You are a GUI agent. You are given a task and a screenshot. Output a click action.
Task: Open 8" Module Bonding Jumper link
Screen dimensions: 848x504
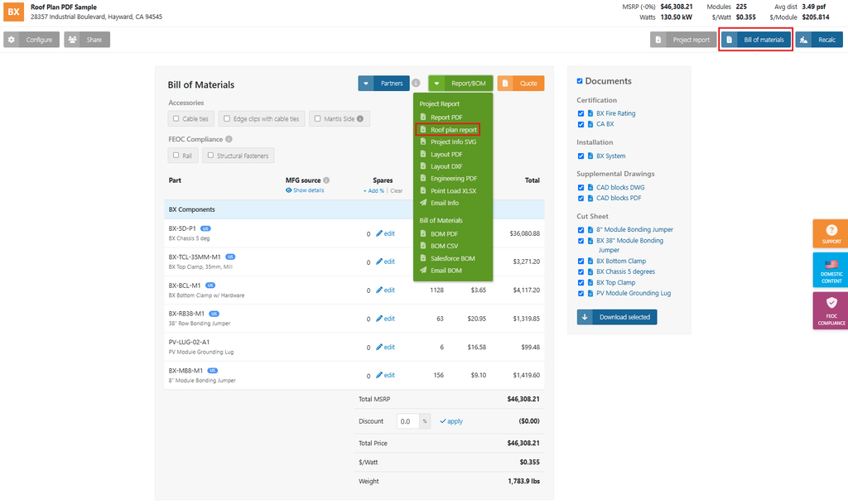[x=635, y=229]
